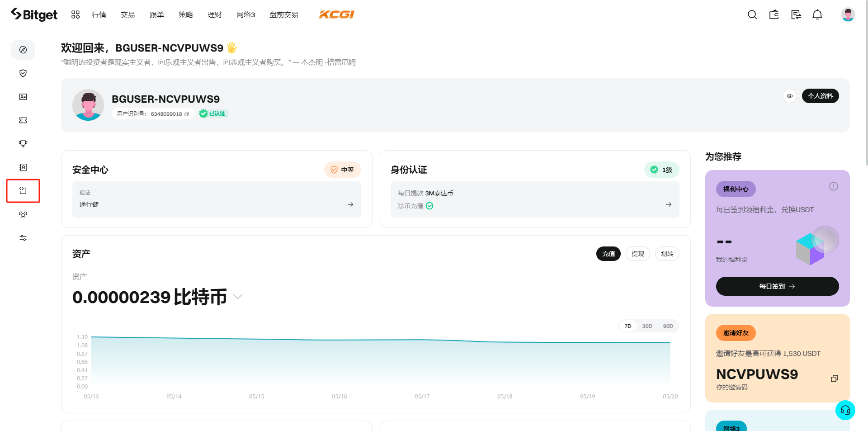This screenshot has height=431, width=868.
Task: Click the 个人资料 profile button
Action: tap(820, 96)
